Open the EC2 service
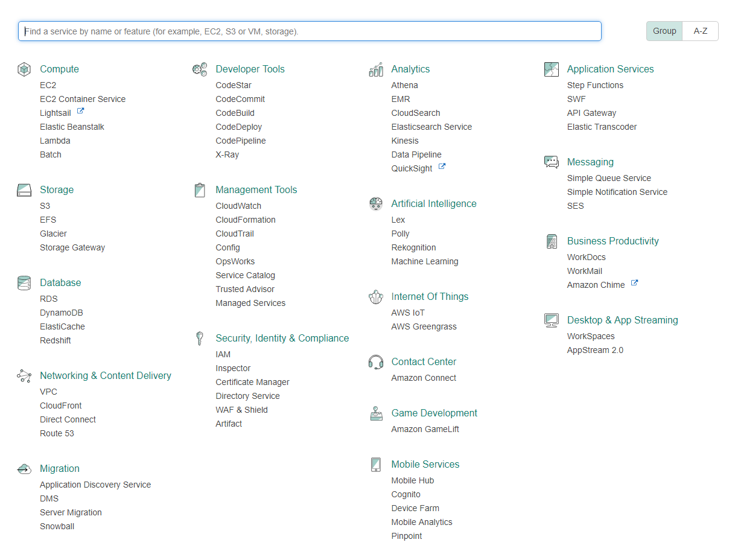The width and height of the screenshot is (738, 560). [48, 86]
